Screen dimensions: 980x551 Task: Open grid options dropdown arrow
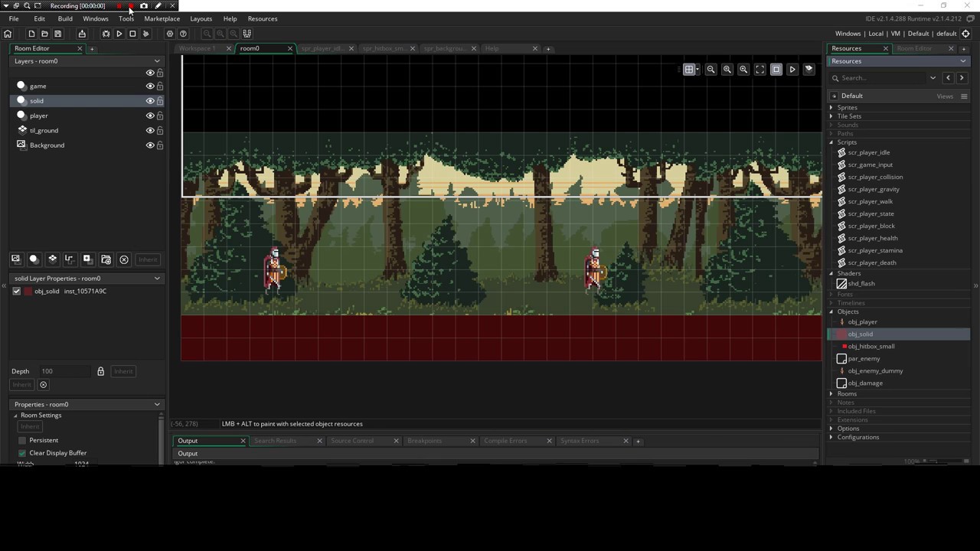tap(697, 70)
